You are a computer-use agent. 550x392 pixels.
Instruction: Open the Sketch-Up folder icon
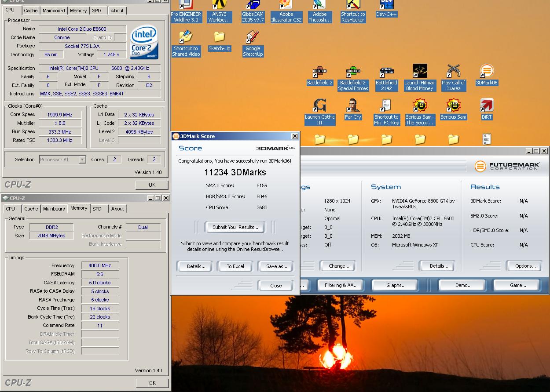tap(219, 41)
